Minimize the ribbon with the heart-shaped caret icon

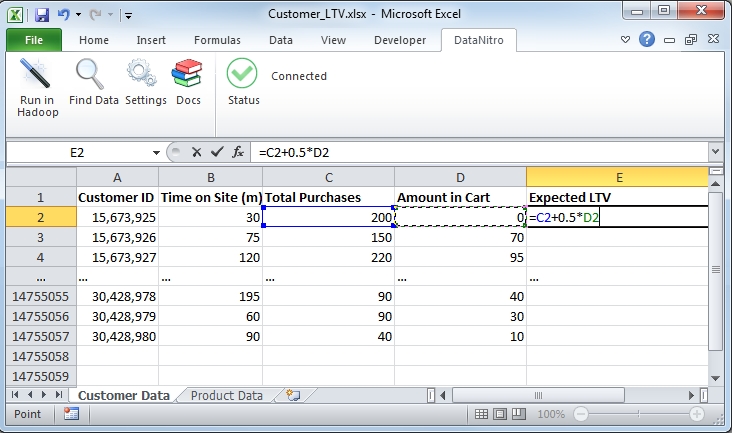626,40
